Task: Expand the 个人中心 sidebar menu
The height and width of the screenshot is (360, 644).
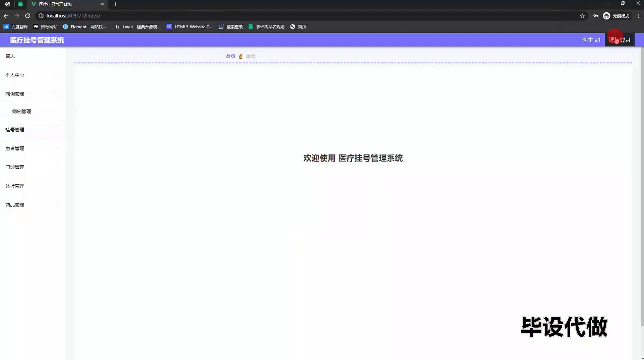Action: click(x=15, y=75)
